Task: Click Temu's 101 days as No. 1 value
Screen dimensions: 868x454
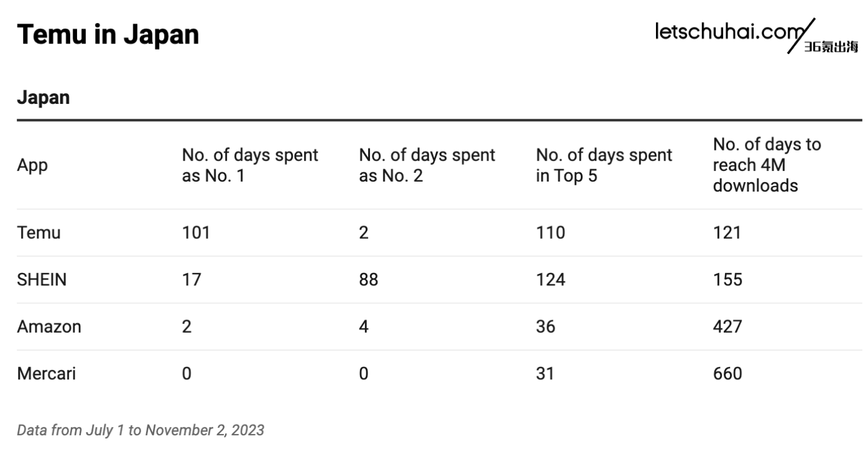Action: point(196,233)
